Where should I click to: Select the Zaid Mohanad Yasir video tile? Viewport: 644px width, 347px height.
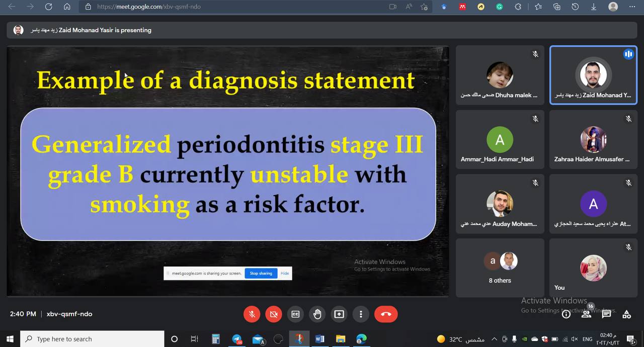(x=593, y=75)
